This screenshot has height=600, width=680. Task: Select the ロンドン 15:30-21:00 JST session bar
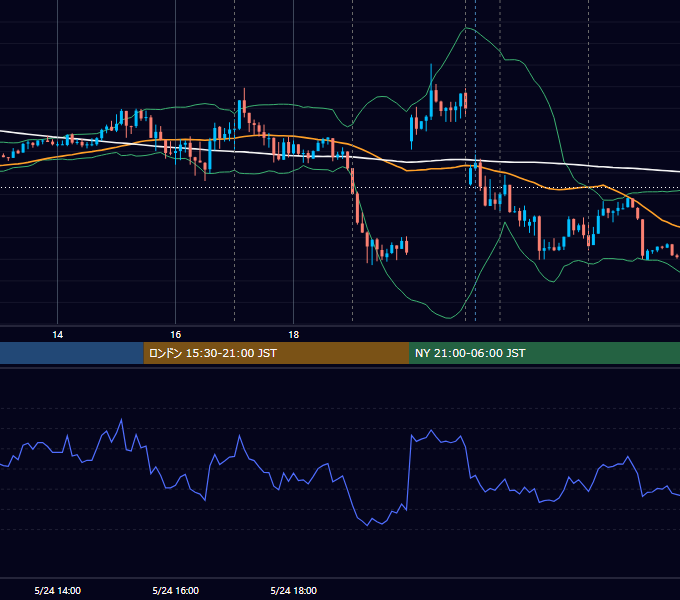(x=276, y=353)
